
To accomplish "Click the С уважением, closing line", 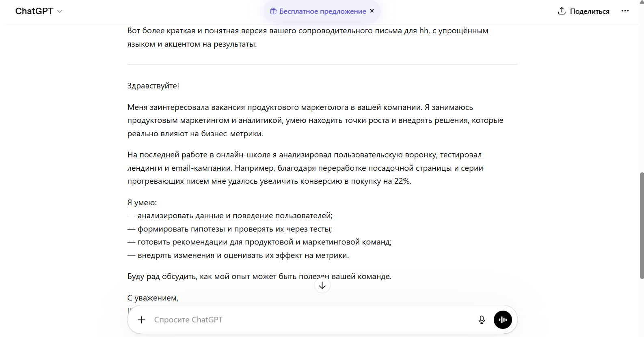I will pyautogui.click(x=153, y=298).
